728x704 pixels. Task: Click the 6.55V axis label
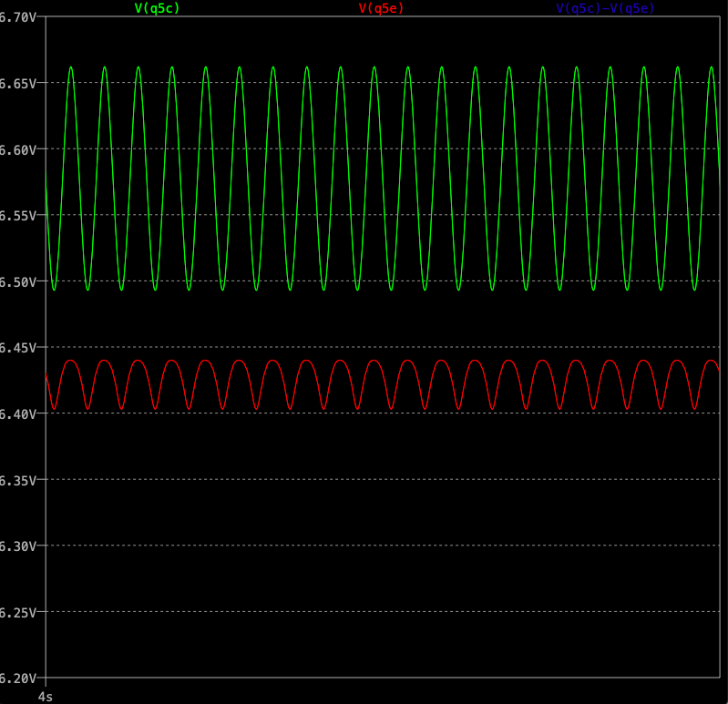coord(17,216)
